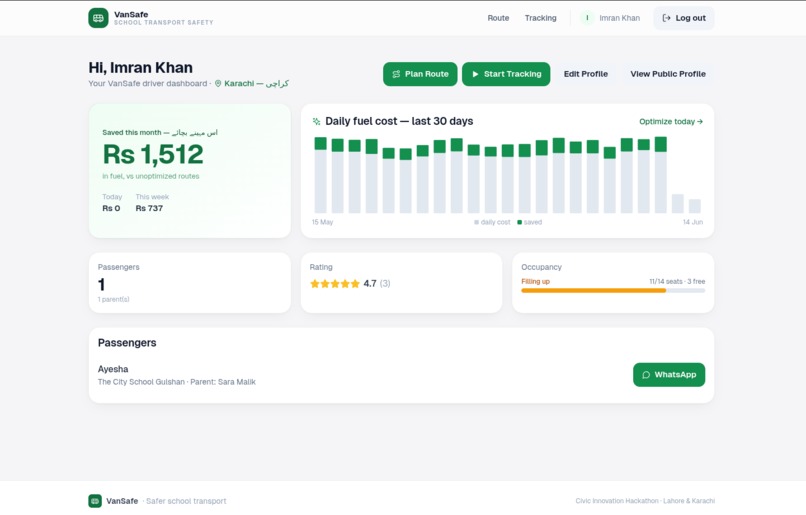Open View Public Profile
Screen dimensions: 806x515
tap(668, 74)
